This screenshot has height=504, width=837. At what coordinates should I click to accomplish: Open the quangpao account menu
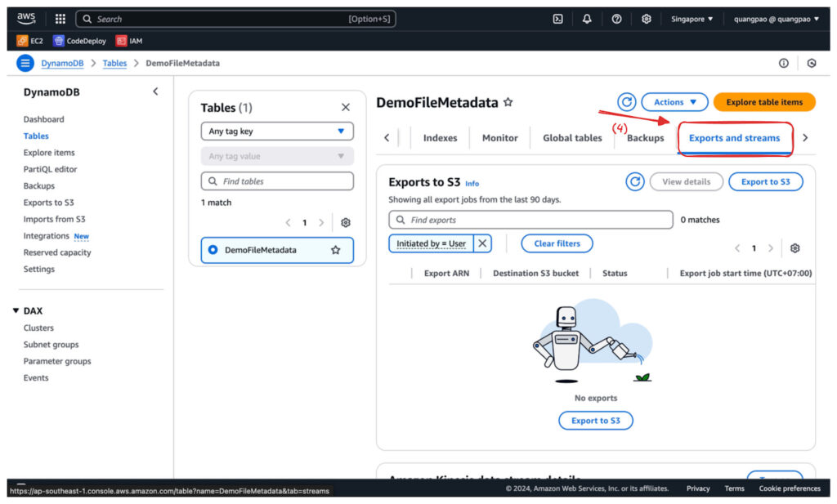777,19
